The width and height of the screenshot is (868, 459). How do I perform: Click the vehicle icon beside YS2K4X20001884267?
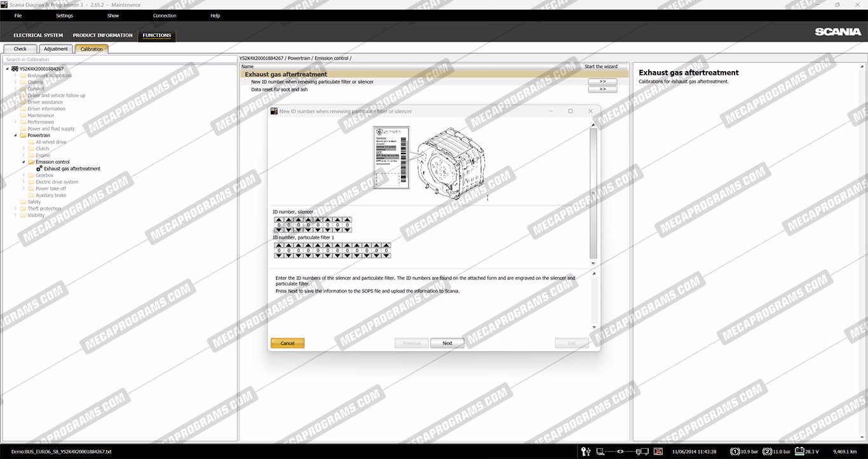click(15, 69)
